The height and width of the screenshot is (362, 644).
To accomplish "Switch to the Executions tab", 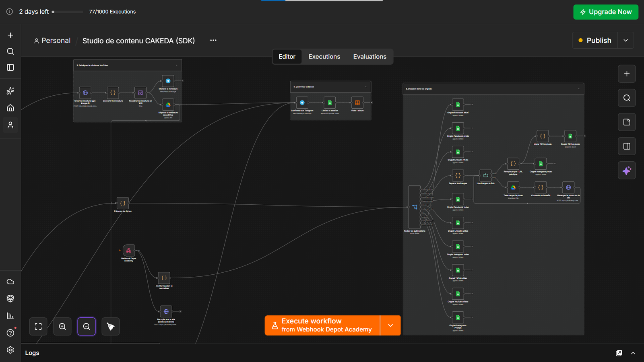I will [324, 57].
